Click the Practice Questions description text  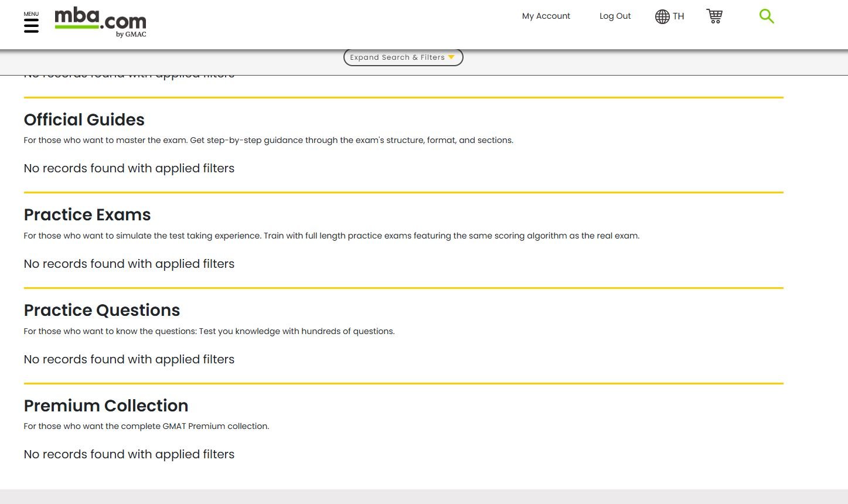click(x=209, y=332)
